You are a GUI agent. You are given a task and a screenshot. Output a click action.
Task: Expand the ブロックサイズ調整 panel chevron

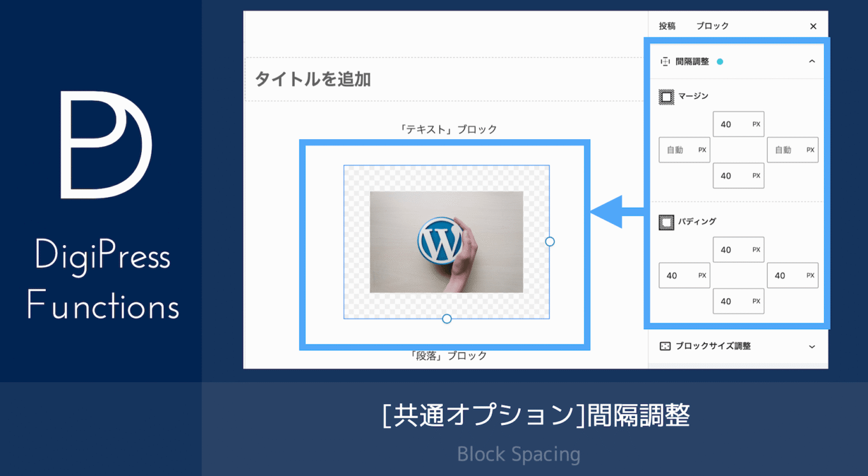pyautogui.click(x=812, y=346)
